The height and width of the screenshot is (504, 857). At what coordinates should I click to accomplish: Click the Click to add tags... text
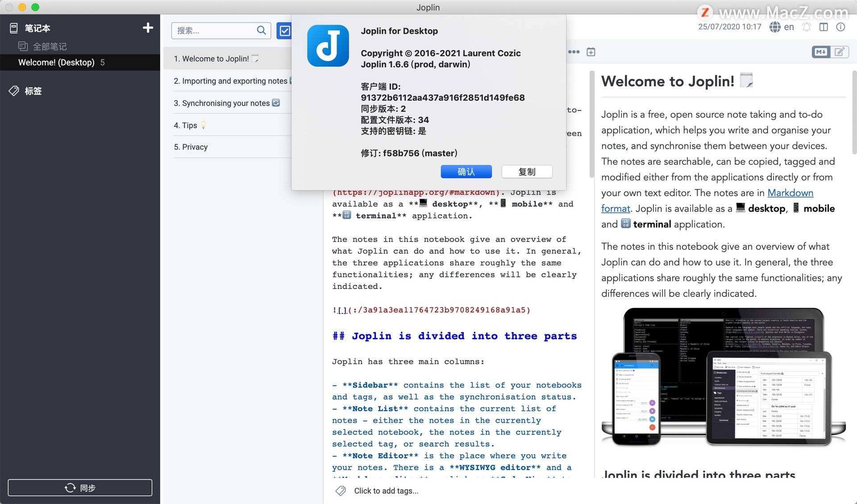386,491
